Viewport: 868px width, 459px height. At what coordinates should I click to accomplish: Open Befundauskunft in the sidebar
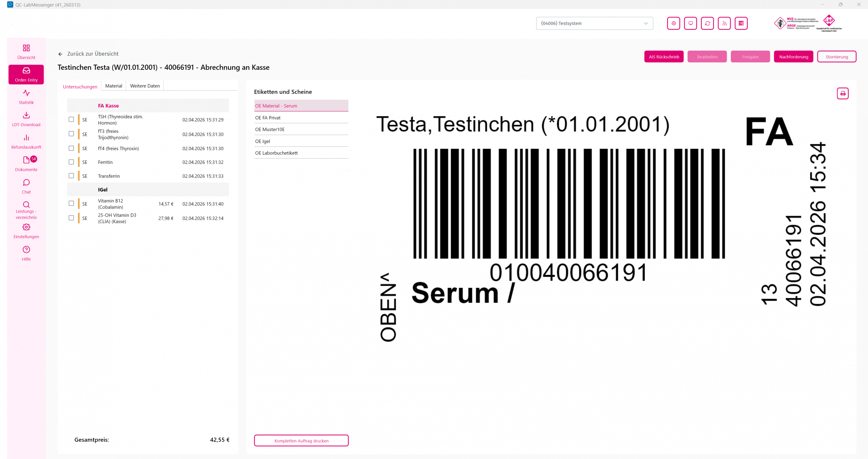pyautogui.click(x=26, y=141)
